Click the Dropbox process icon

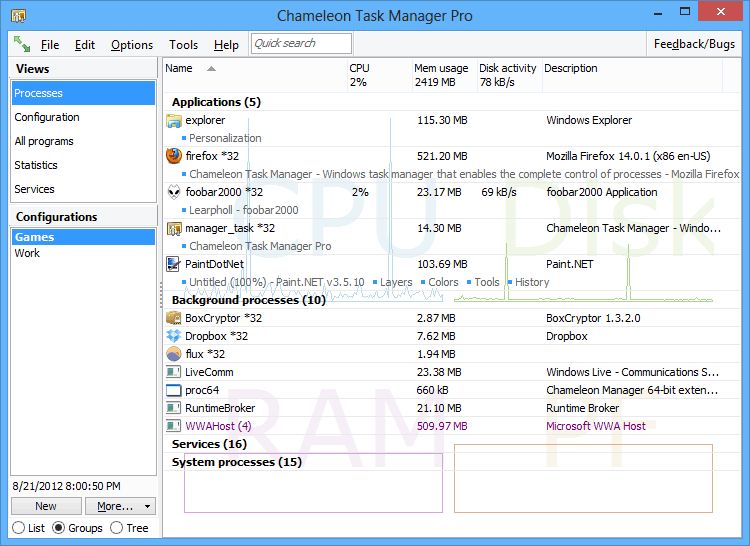point(174,336)
